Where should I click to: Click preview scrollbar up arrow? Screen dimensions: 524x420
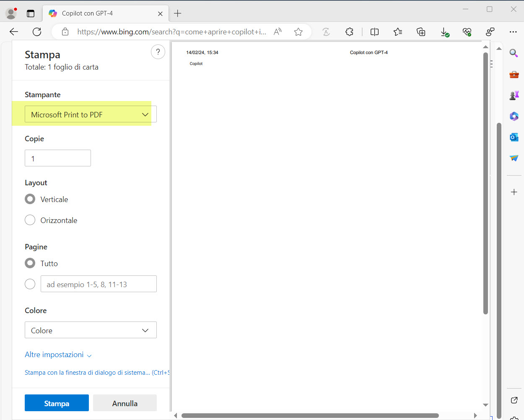(485, 47)
